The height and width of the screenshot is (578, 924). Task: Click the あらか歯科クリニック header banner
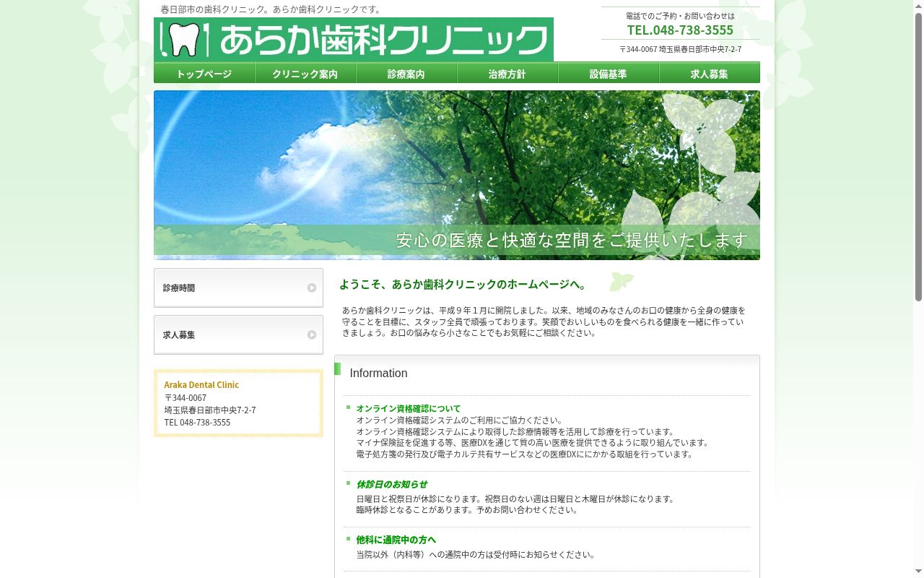point(354,39)
